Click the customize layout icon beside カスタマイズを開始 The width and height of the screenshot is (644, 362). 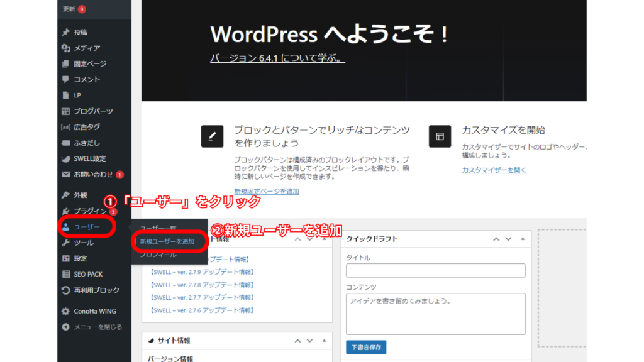tap(440, 136)
